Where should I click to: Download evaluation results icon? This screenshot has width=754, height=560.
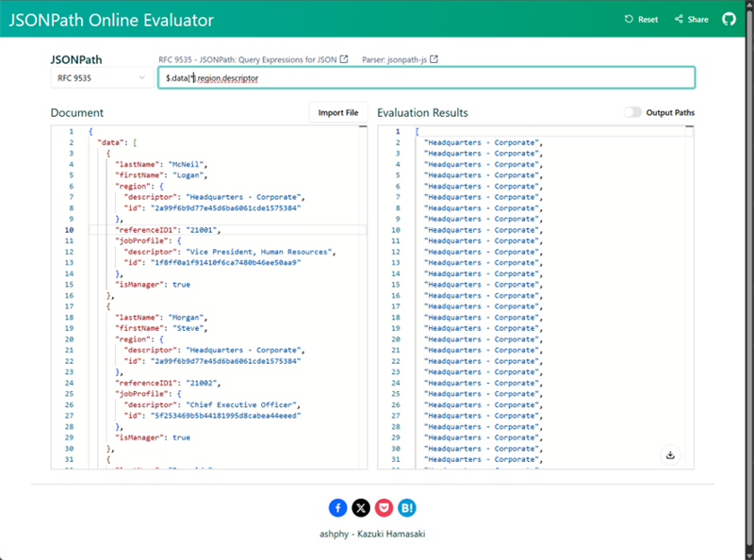coord(670,455)
